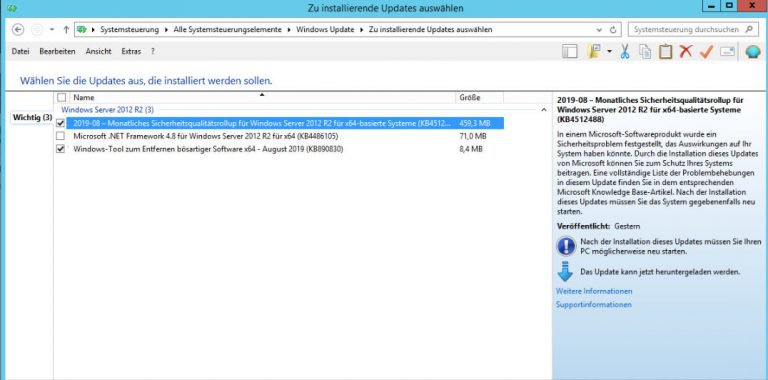Click the 71,0 MB size cell

pos(473,136)
